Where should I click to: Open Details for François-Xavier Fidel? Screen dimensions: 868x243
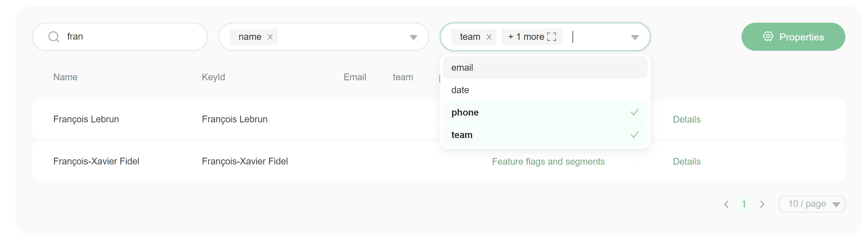click(x=686, y=161)
